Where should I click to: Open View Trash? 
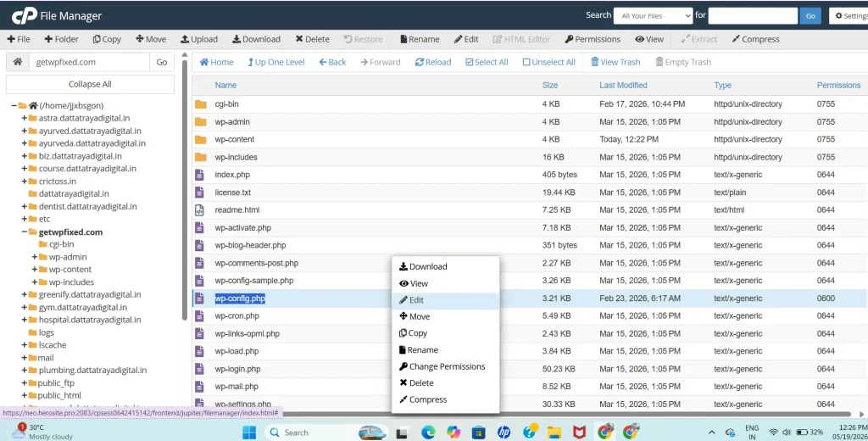[x=615, y=62]
